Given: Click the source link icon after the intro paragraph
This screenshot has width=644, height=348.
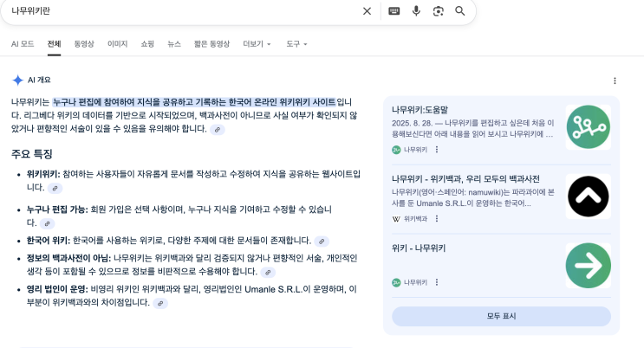Looking at the screenshot, I should coord(218,130).
